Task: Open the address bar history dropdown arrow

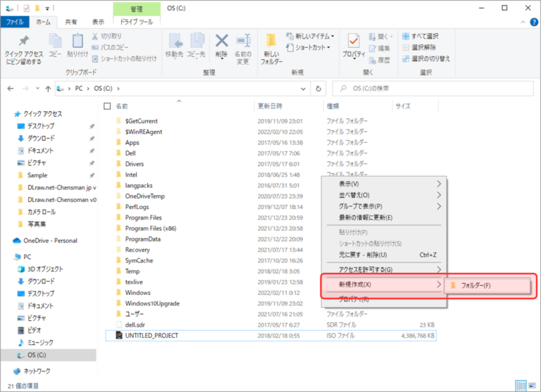Action: 304,89
